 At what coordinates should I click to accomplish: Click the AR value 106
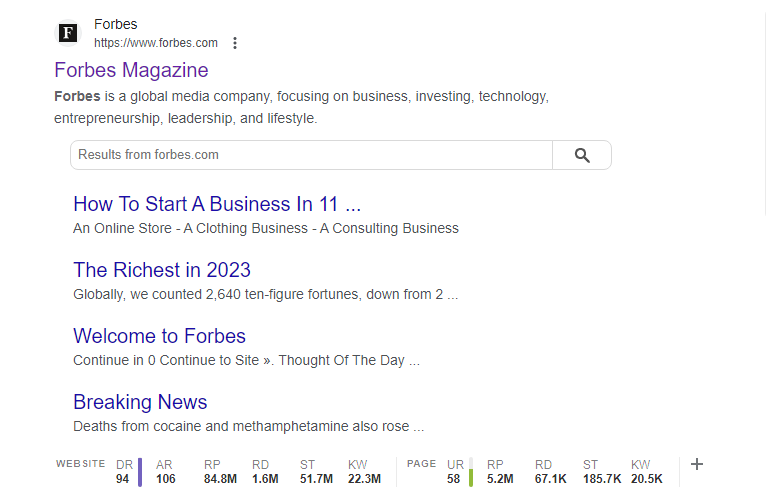point(166,479)
